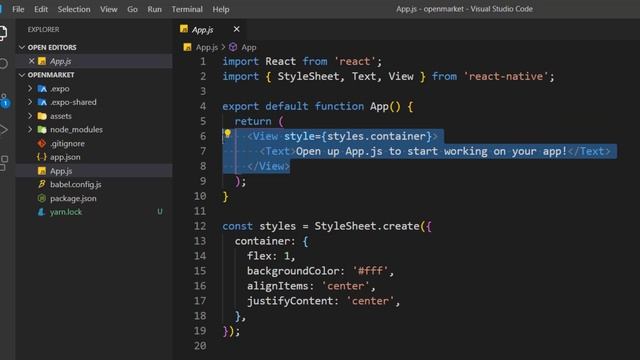Close the App.js editor tab
The image size is (640, 360).
click(236, 29)
